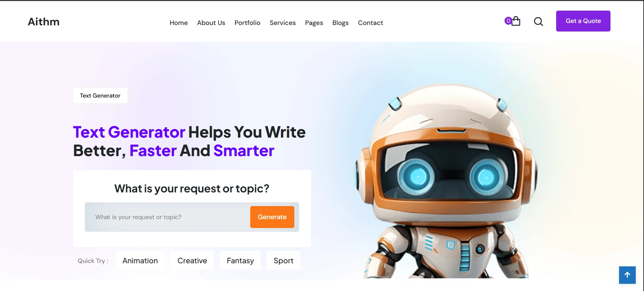Click the Get a Quote button
644x291 pixels.
coord(583,21)
